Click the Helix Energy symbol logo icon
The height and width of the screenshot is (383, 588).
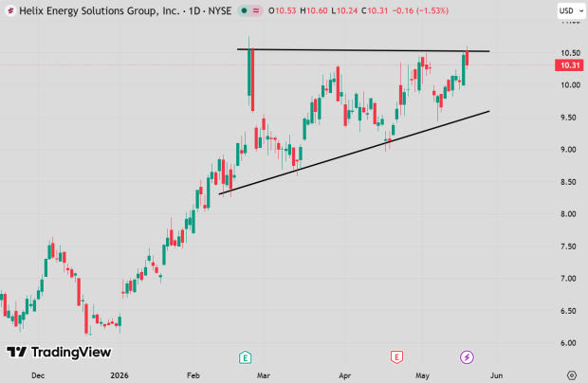coord(10,10)
